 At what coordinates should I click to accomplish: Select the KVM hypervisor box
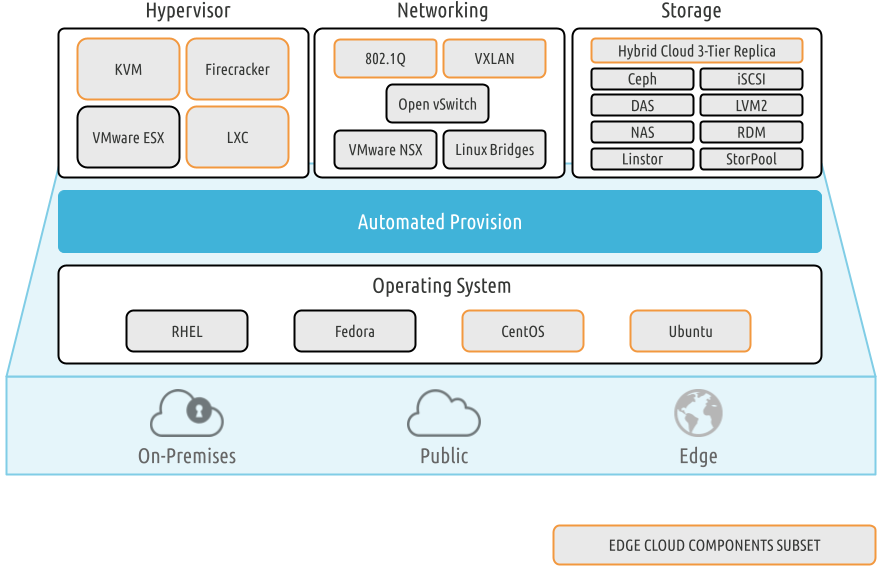[128, 69]
